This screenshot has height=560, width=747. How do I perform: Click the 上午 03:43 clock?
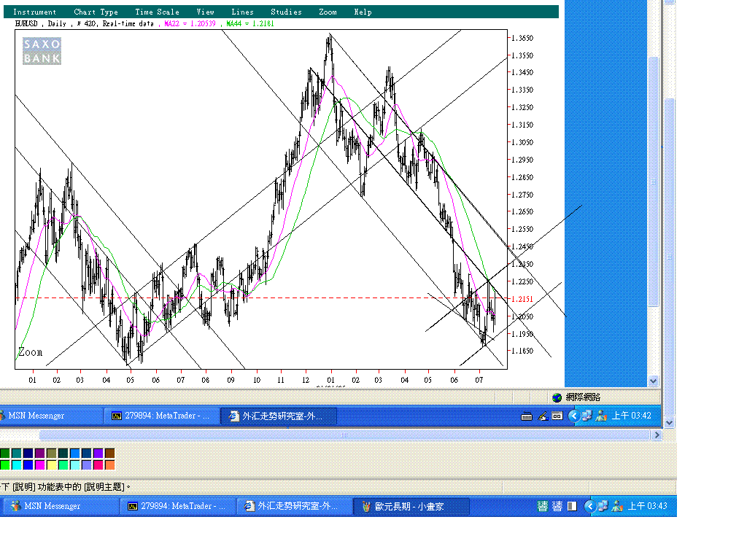click(648, 506)
